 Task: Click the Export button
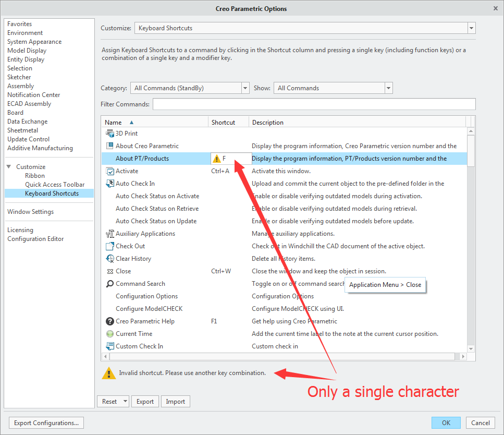(145, 401)
